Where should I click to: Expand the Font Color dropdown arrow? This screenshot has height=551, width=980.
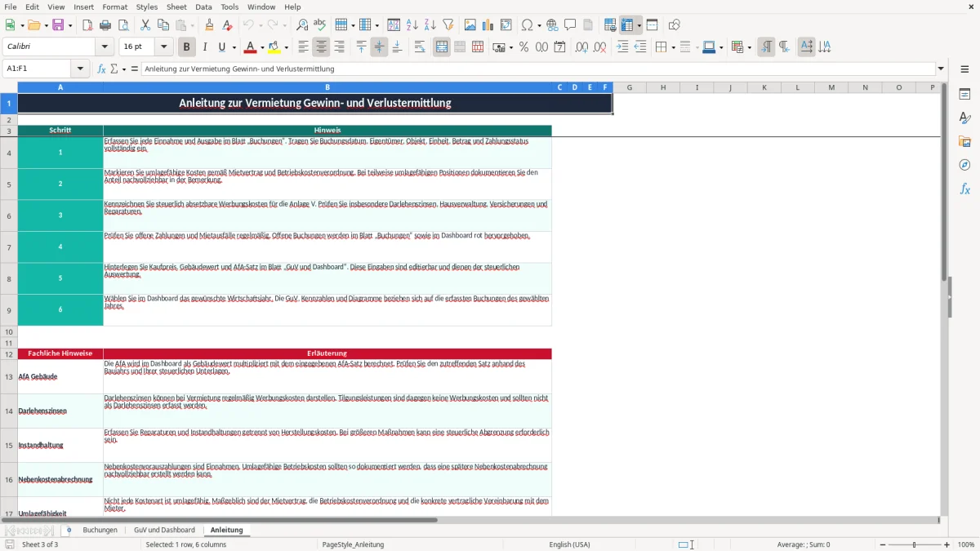pyautogui.click(x=263, y=47)
